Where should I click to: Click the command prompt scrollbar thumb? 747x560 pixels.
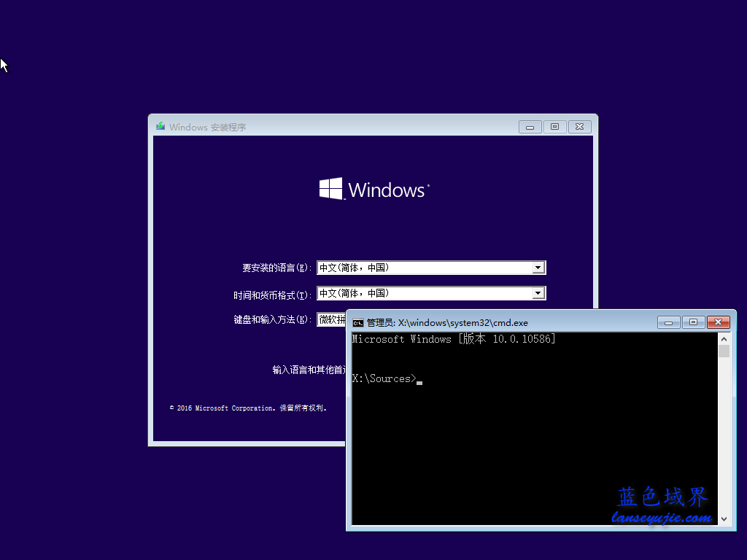(x=724, y=351)
